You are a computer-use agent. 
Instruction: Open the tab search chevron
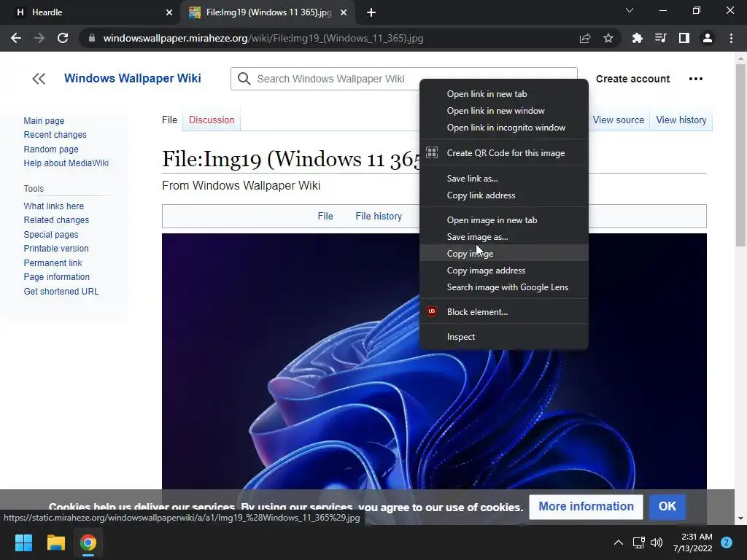[x=630, y=10]
